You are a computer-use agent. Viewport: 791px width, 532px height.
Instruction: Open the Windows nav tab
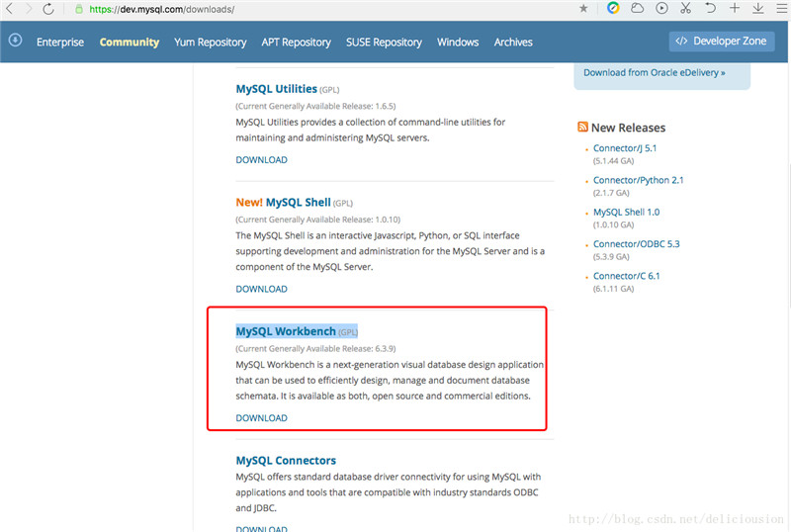[458, 42]
